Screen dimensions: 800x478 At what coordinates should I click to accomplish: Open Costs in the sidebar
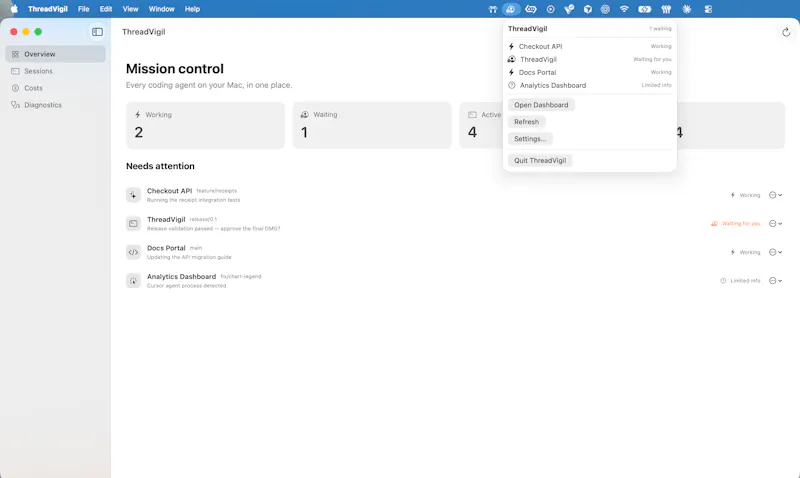click(56, 88)
